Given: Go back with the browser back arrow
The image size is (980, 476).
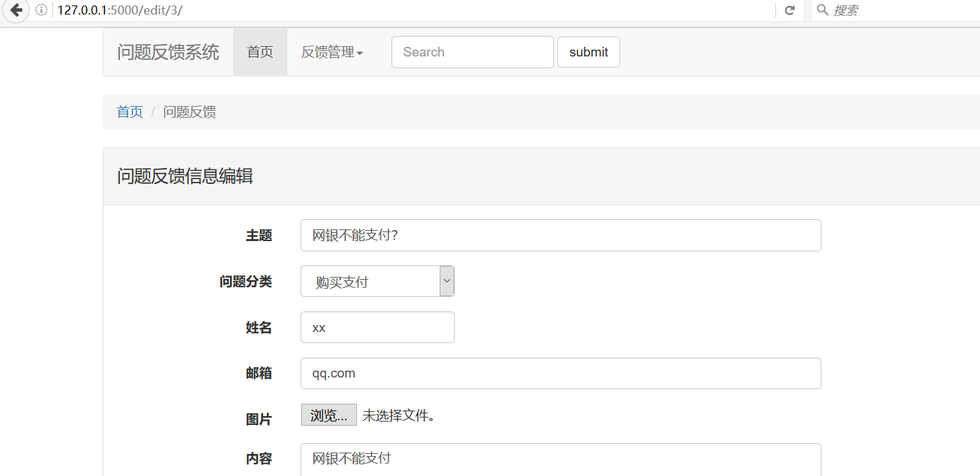Looking at the screenshot, I should pos(15,10).
